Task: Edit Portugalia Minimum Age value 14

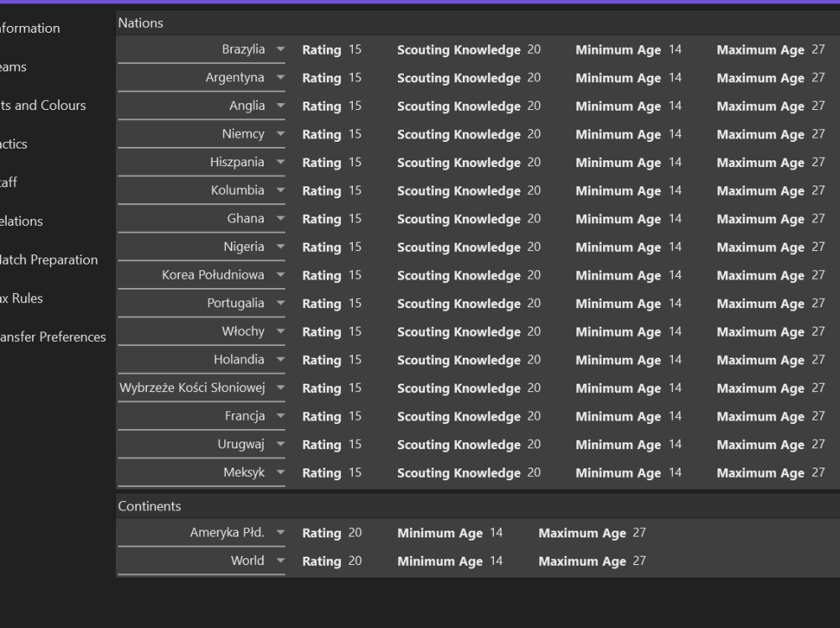Action: [x=675, y=303]
